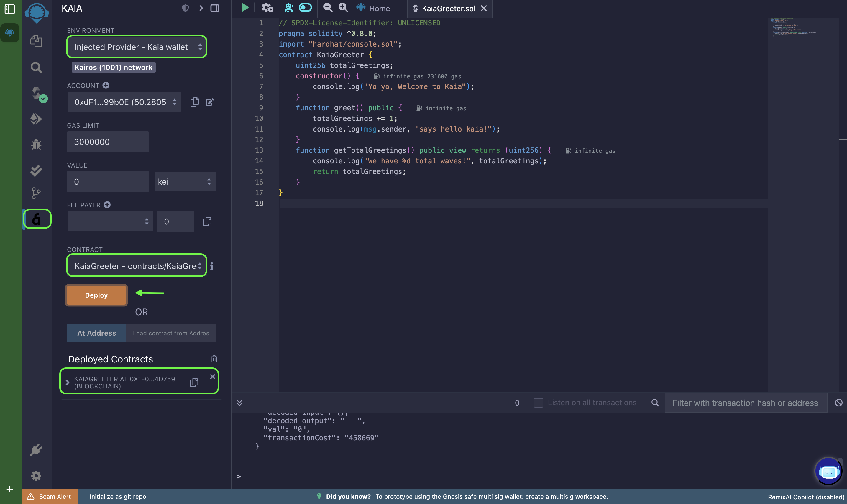Image resolution: width=847 pixels, height=504 pixels.
Task: Toggle the left icon panel layout button
Action: 10,9
